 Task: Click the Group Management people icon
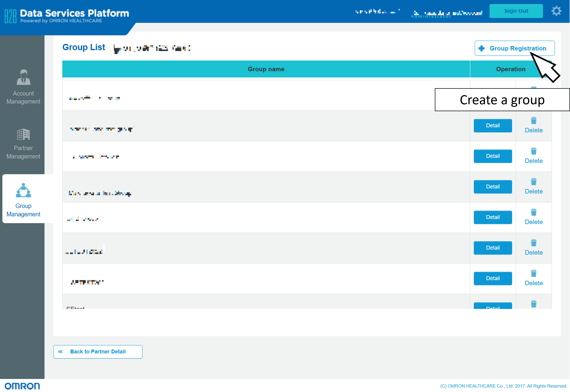23,190
